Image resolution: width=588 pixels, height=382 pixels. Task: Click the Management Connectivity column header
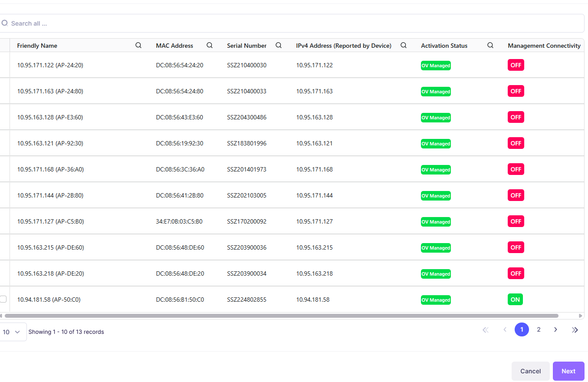544,46
